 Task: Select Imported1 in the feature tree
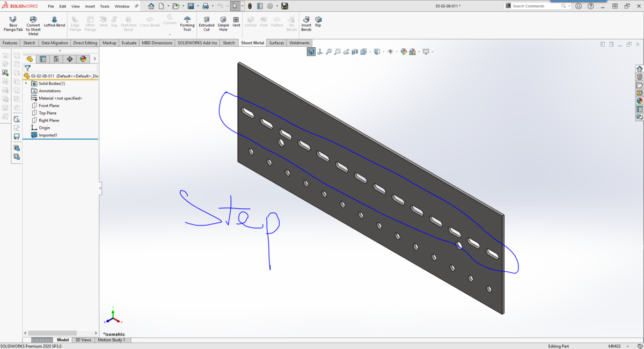click(x=48, y=135)
